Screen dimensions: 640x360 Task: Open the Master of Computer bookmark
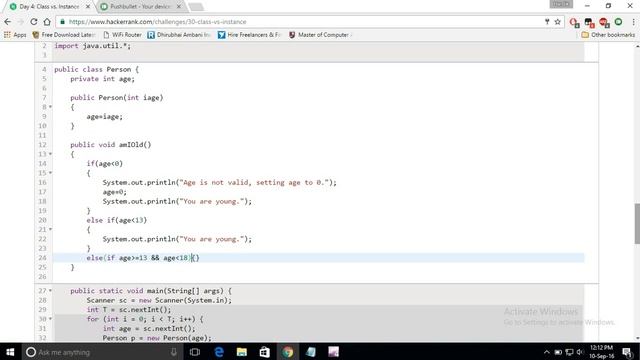tap(320, 35)
